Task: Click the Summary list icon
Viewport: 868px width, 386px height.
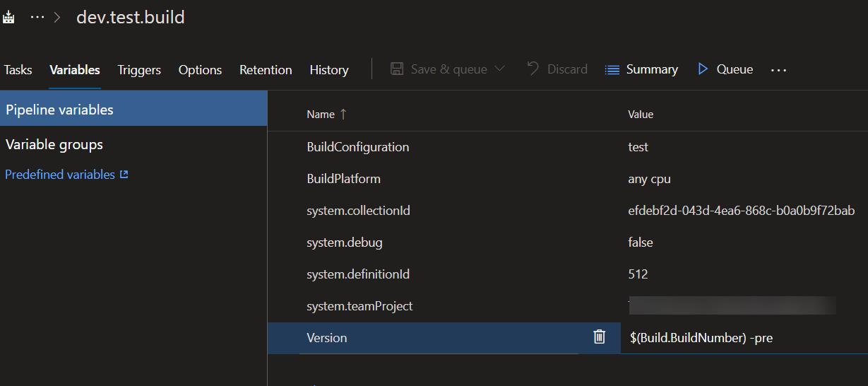Action: [x=612, y=70]
